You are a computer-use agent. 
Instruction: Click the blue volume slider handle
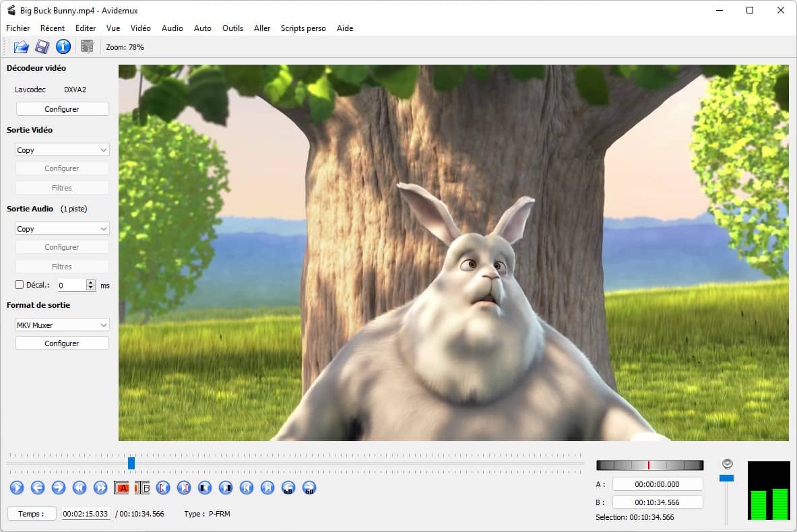tap(727, 478)
